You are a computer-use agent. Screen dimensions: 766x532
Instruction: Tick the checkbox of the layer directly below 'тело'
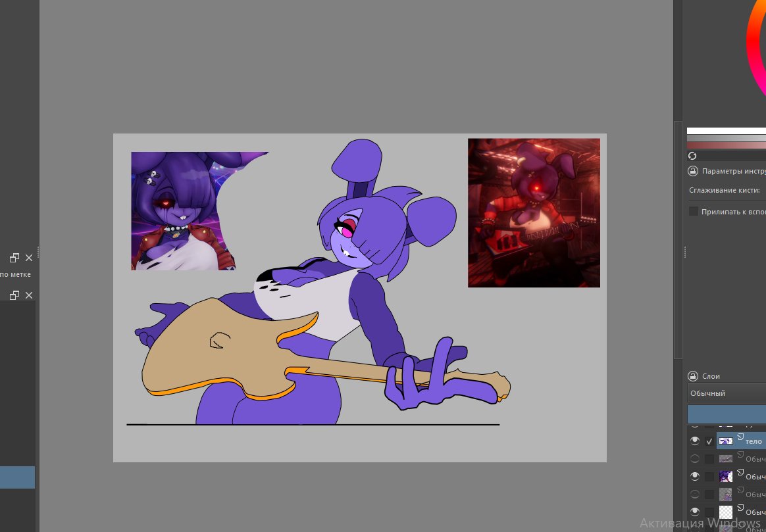[709, 459]
